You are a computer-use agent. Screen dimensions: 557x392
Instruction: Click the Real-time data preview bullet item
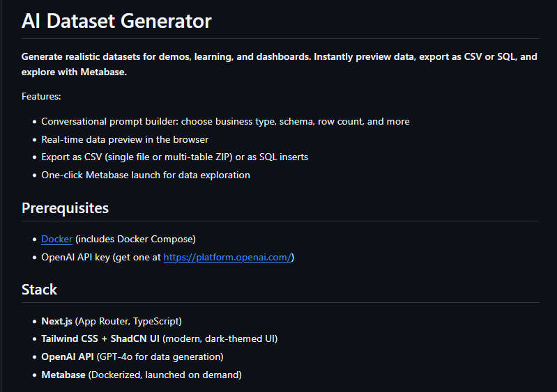[x=125, y=139]
